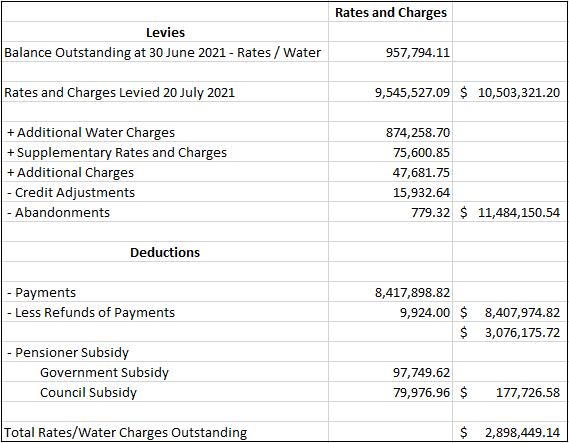The width and height of the screenshot is (569, 443).
Task: Click the Less Refunds of Payments label
Action: (91, 312)
